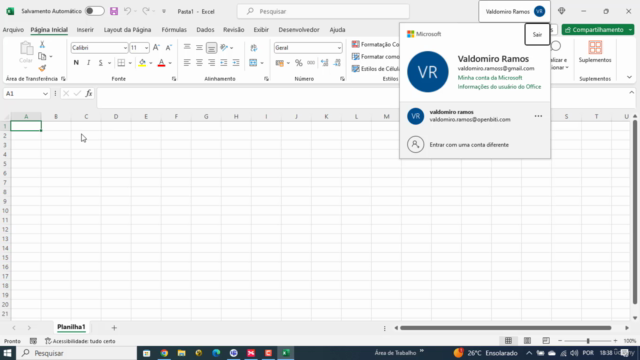The image size is (640, 360).
Task: Toggle bottom align for cell text
Action: pos(211,48)
